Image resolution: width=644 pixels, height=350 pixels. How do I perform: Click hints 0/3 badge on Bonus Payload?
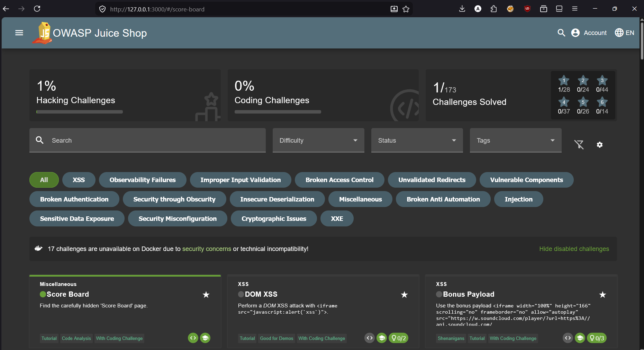tap(597, 338)
